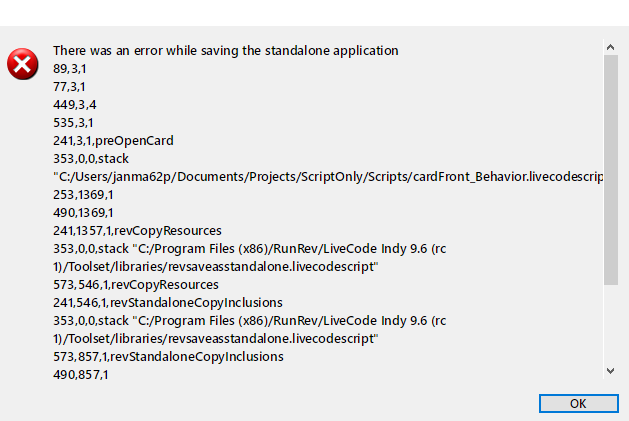Click the error heading about saving the standalone
This screenshot has height=421, width=629.
point(225,50)
